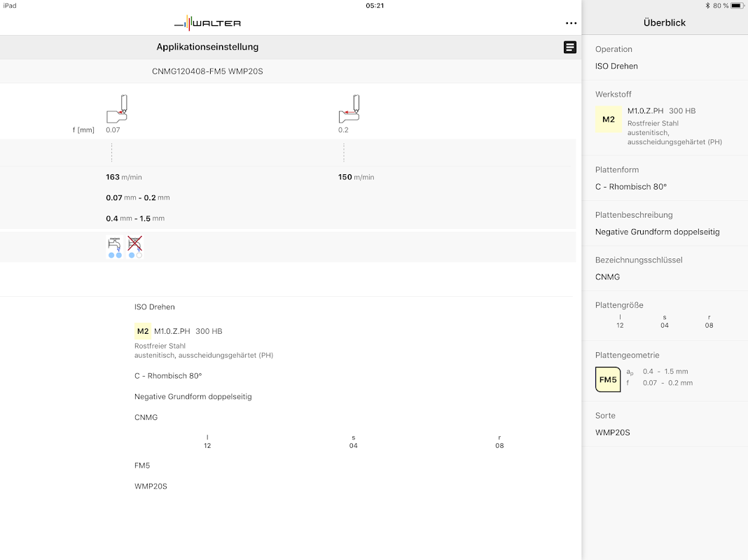This screenshot has height=560, width=748.
Task: Tap the r 08 size value in main summary
Action: [499, 442]
